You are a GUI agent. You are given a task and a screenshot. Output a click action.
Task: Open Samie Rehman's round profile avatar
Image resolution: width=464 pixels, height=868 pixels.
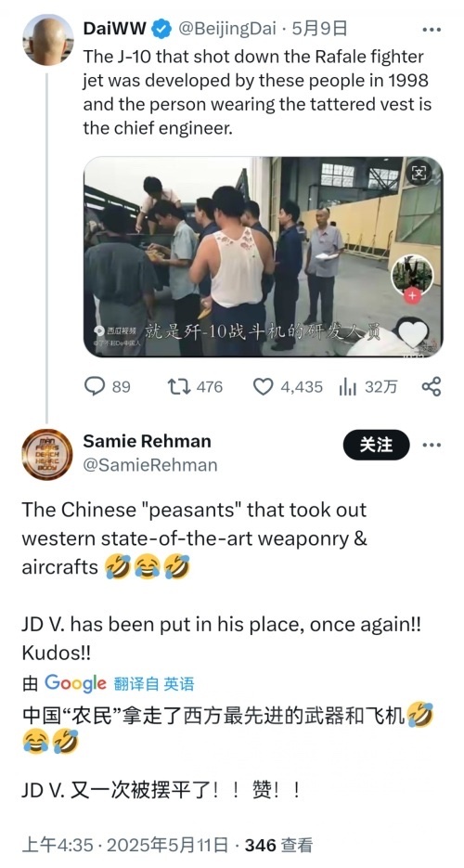tap(47, 455)
